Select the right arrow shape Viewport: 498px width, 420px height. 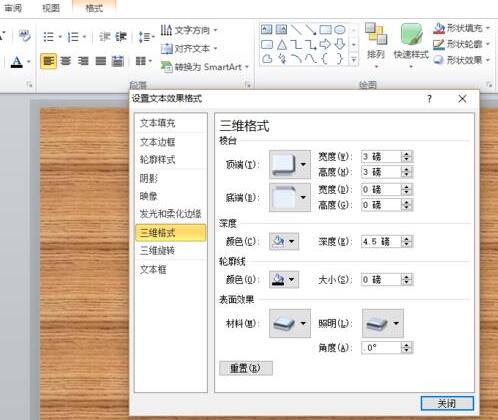pos(325,44)
